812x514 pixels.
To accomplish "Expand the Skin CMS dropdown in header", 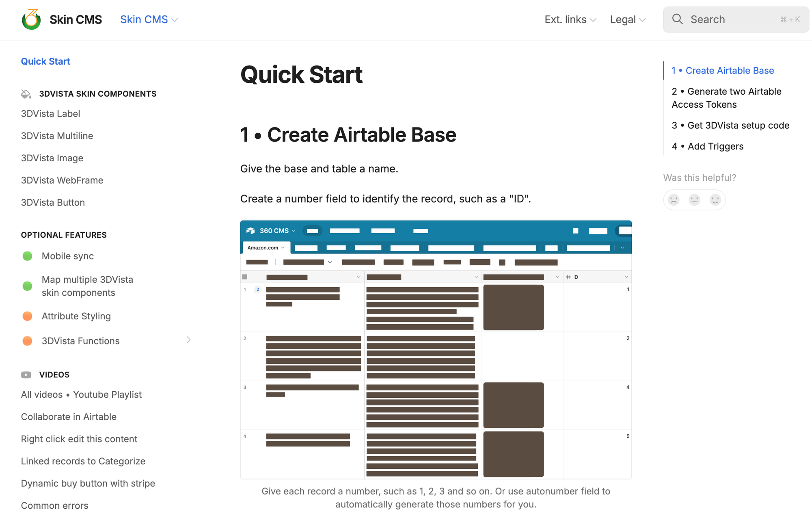I will pos(149,20).
